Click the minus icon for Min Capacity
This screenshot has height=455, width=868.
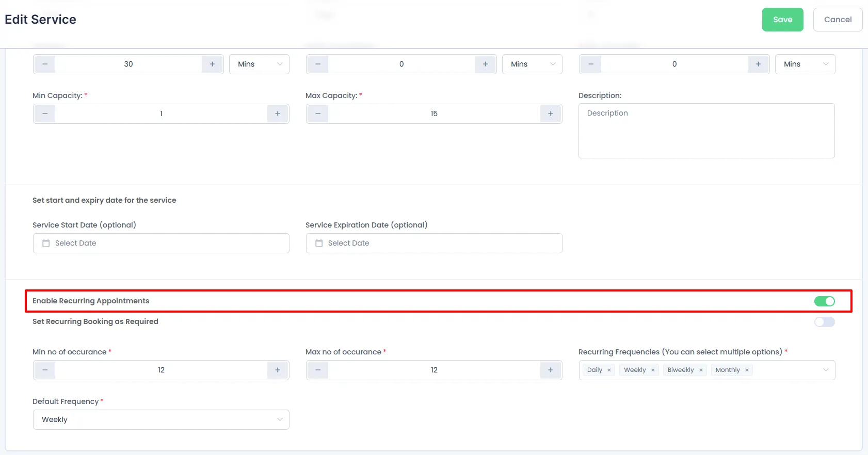pos(45,113)
